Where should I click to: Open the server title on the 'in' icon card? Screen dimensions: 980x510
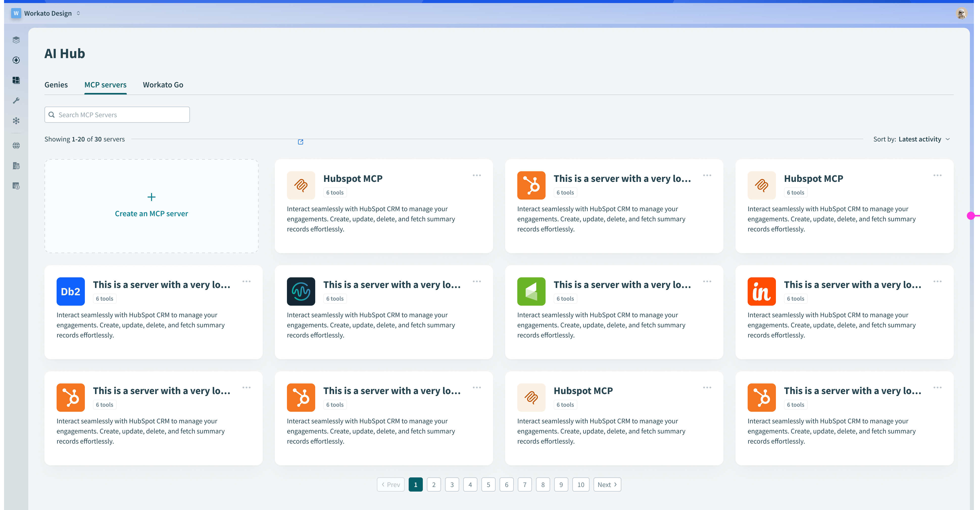pyautogui.click(x=852, y=285)
